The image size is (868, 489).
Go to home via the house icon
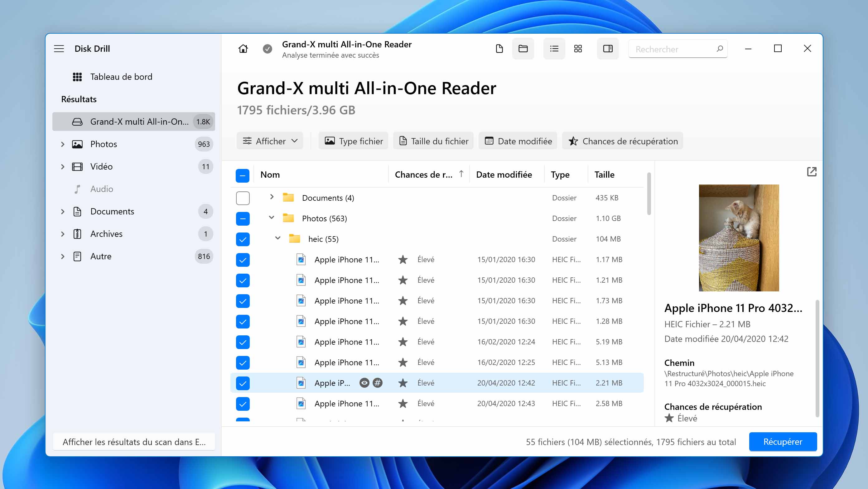pyautogui.click(x=243, y=49)
